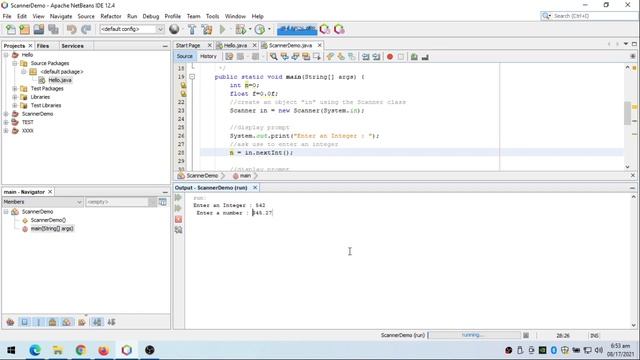Toggle Show Non-Public Members in Navigator
The width and height of the screenshot is (640, 360).
click(x=53, y=322)
